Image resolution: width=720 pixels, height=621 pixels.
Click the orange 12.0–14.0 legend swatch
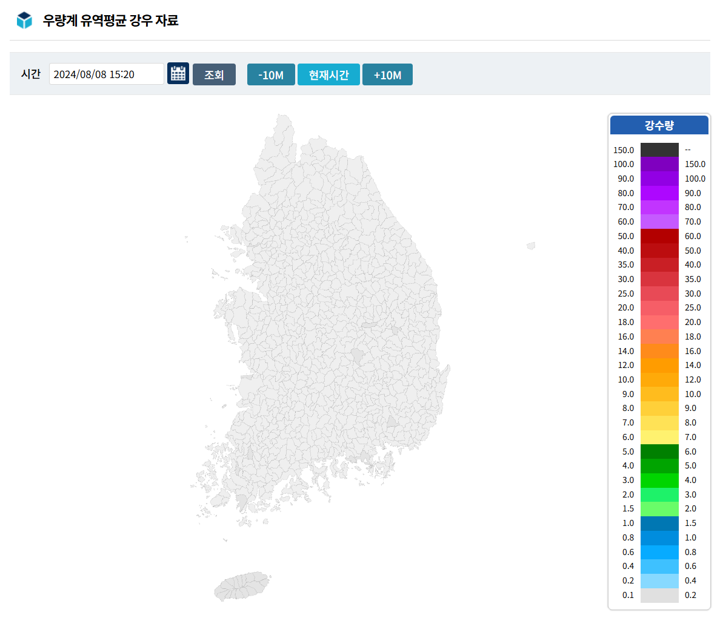click(x=659, y=366)
